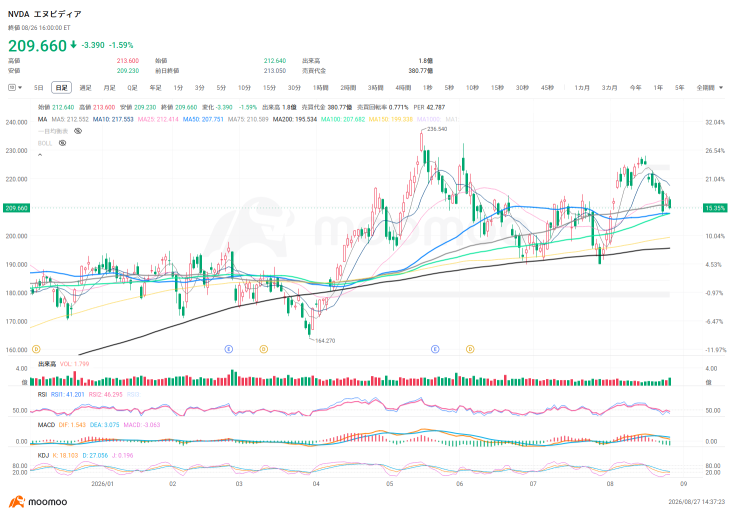Switch to 週足 weekly candles
This screenshot has width=733, height=515.
pos(86,87)
